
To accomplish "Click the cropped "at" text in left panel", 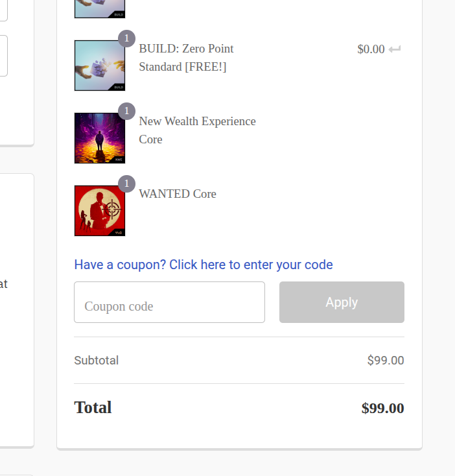I will (x=4, y=284).
